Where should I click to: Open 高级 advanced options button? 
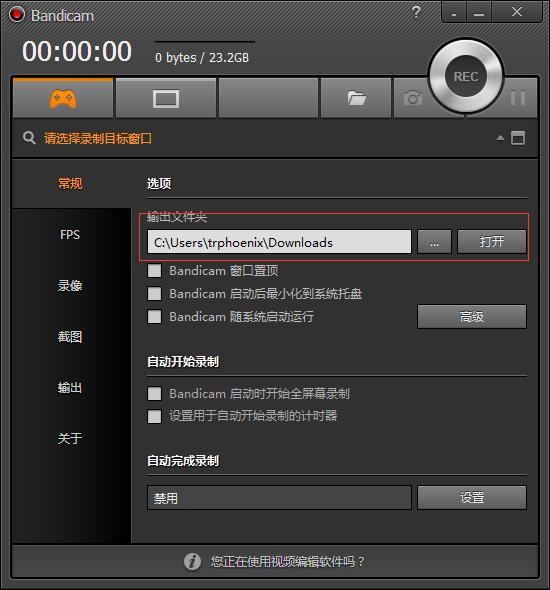click(x=472, y=317)
